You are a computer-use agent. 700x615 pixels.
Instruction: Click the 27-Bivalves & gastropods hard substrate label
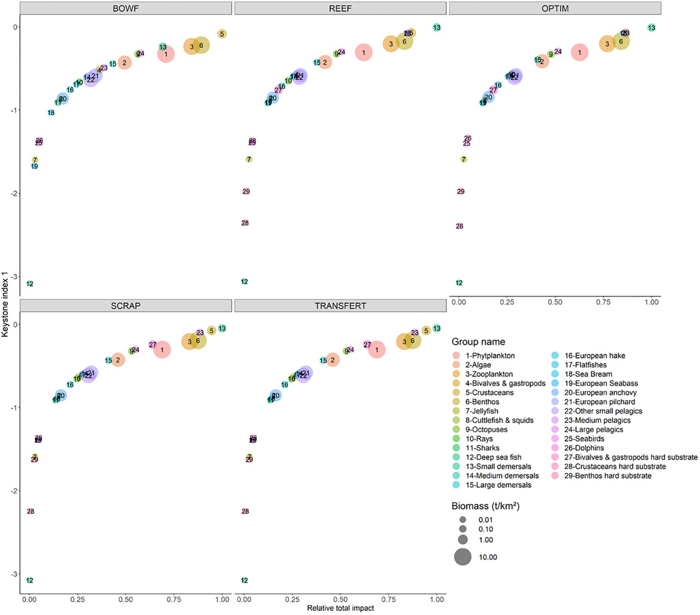[x=631, y=457]
